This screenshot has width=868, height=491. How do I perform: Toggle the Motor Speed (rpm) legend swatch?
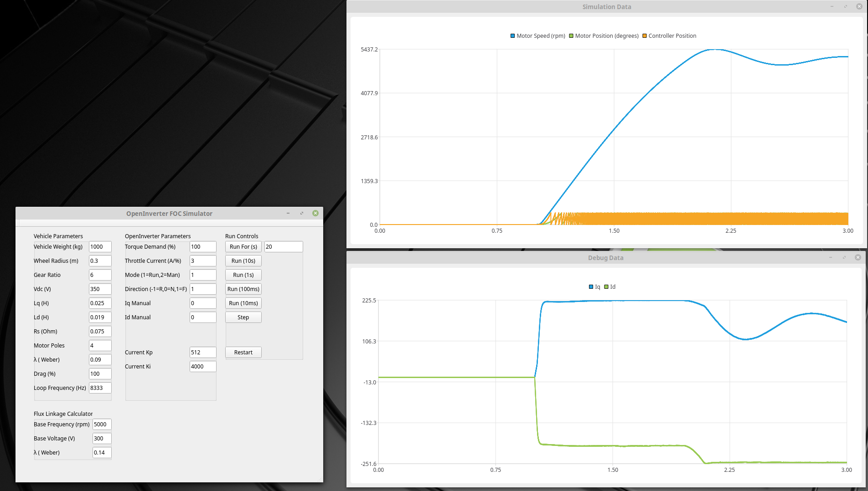pyautogui.click(x=513, y=36)
